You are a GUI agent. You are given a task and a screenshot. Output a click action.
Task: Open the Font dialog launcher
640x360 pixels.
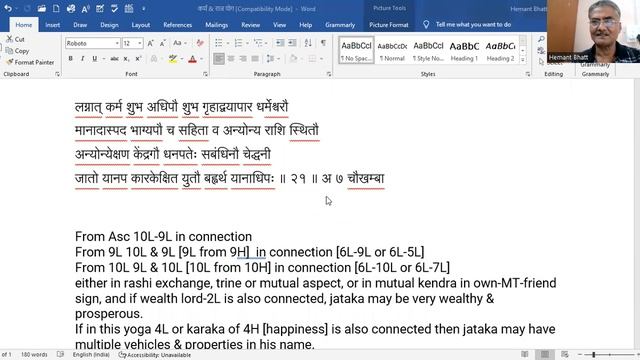click(x=205, y=74)
